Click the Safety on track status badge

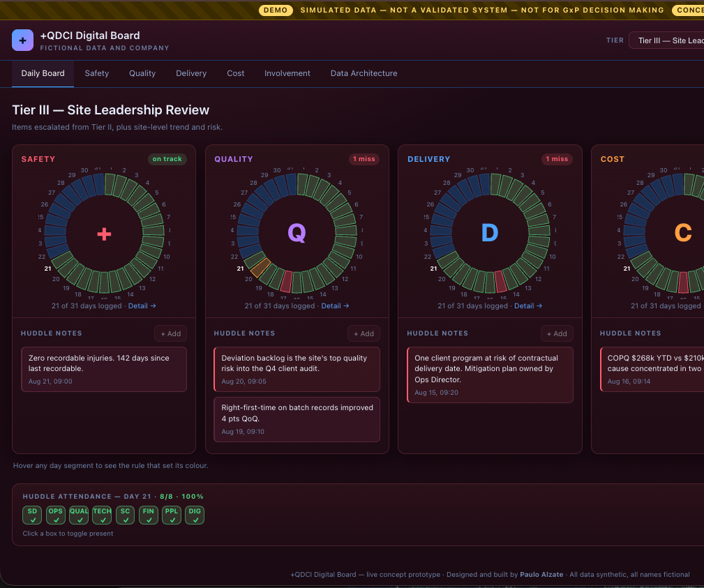coord(167,159)
